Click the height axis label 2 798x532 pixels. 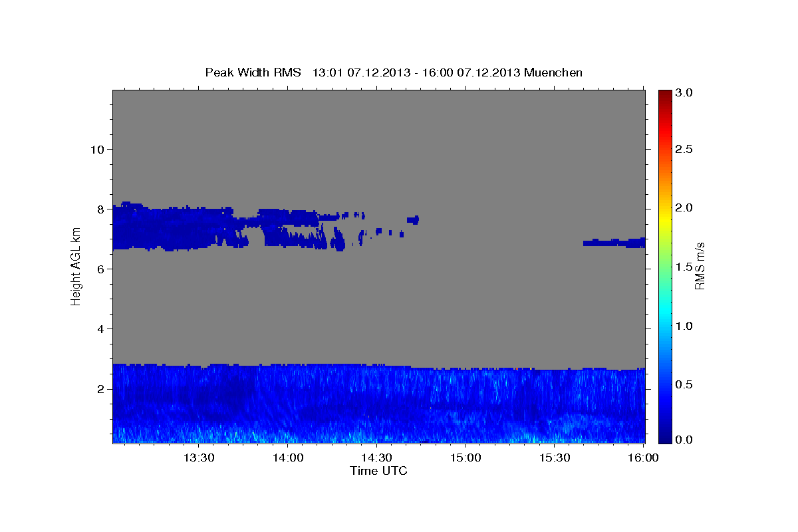(102, 388)
